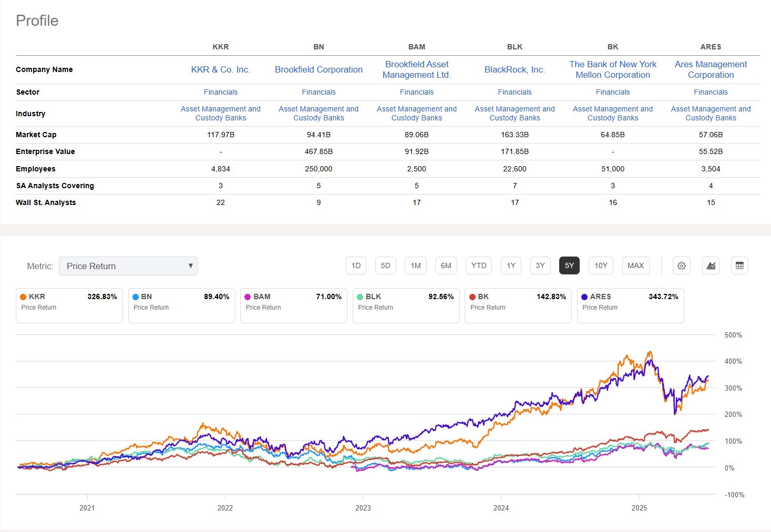This screenshot has width=771, height=532.
Task: Select the 1M time range
Action: [x=416, y=265]
